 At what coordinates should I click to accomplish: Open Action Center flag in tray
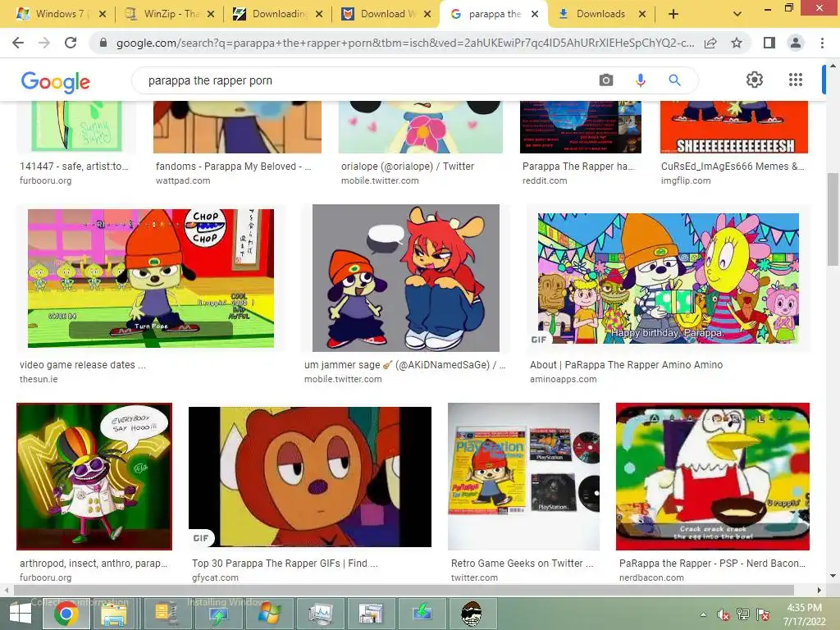763,614
